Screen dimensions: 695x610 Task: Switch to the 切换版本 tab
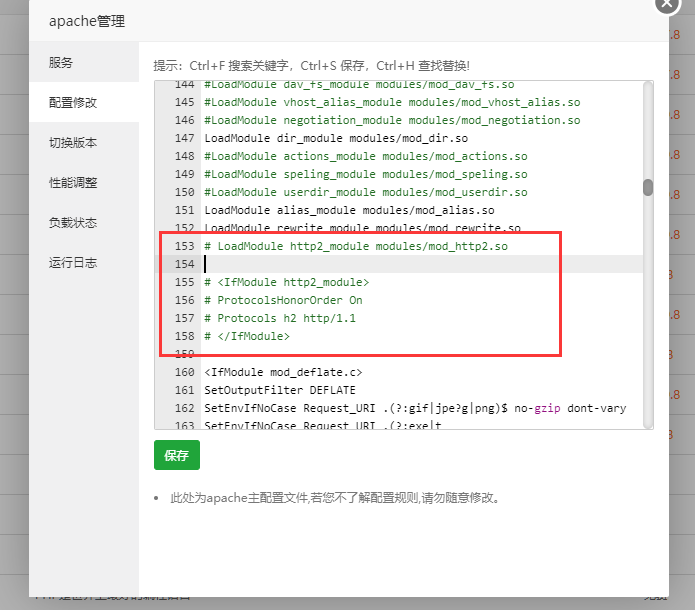[x=84, y=142]
